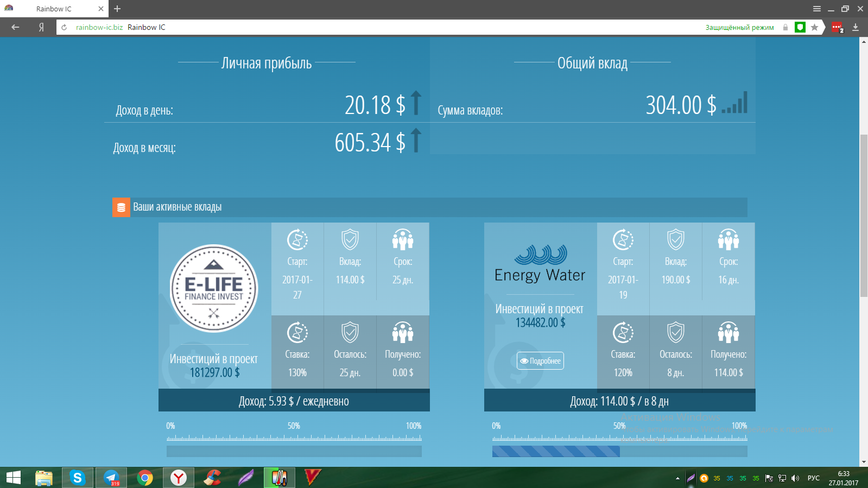Click the orange deposits stack icon
This screenshot has height=488, width=868.
click(x=121, y=207)
